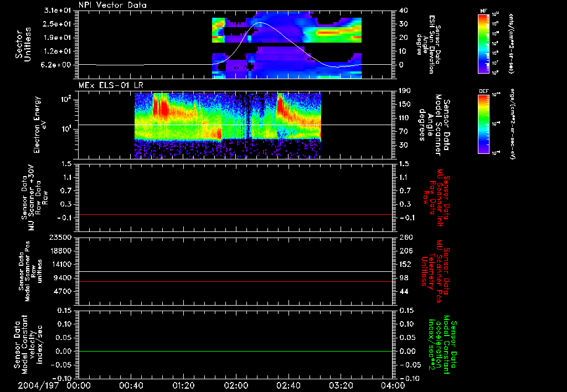Click the white line in Scanner Pos panel
This screenshot has width=567, height=392.
click(235, 271)
